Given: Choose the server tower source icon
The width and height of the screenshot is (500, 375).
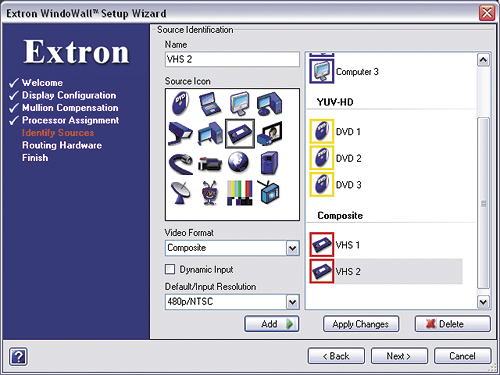Looking at the screenshot, I should point(269,163).
